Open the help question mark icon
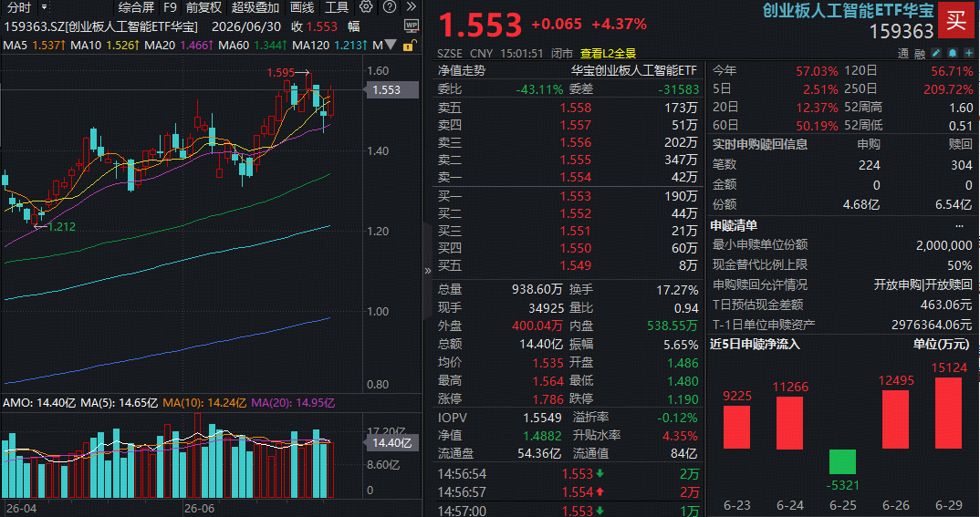This screenshot has width=980, height=517. pos(390,7)
